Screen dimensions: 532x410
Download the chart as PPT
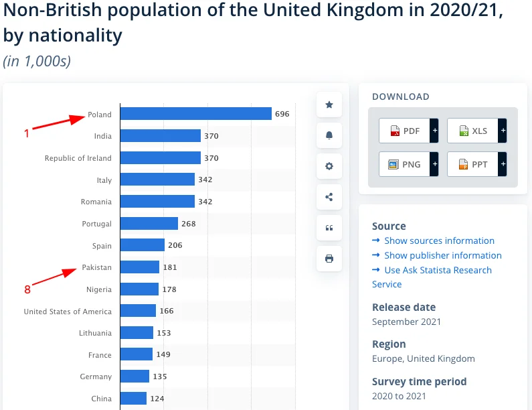472,164
